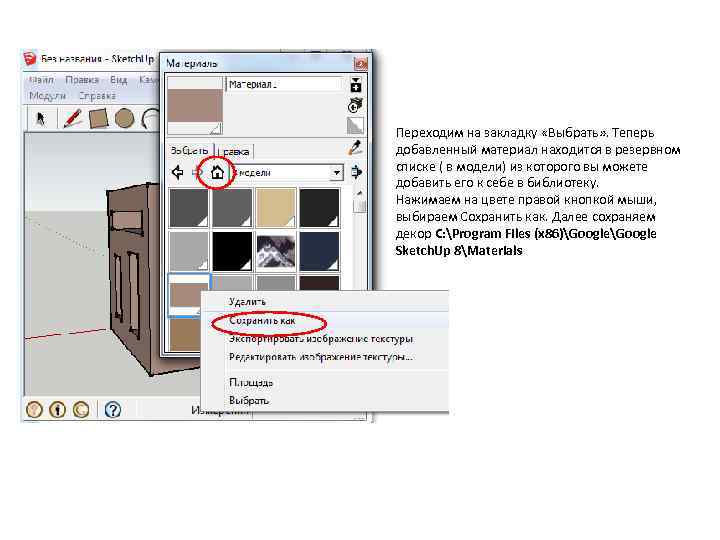Click the large material preview swatch
The width and height of the screenshot is (720, 540).
tap(195, 106)
